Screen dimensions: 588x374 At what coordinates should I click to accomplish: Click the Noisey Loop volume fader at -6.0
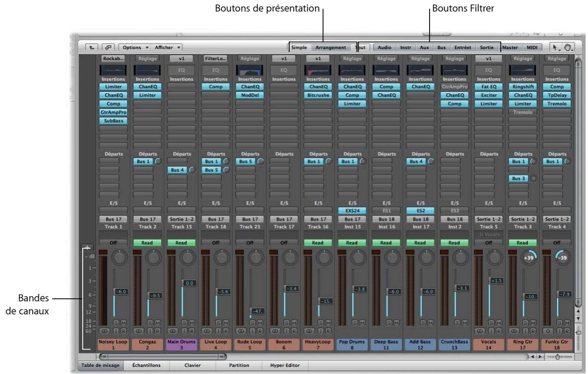pos(120,292)
